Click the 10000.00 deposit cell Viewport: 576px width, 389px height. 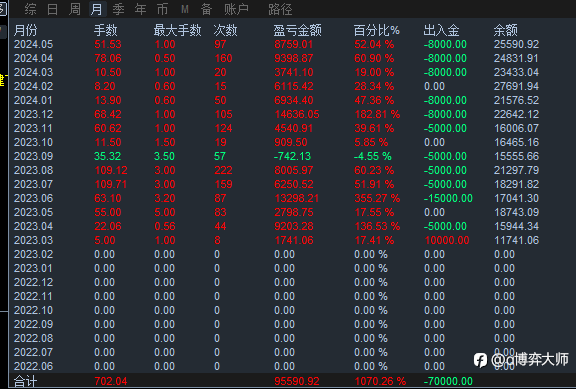(x=447, y=240)
